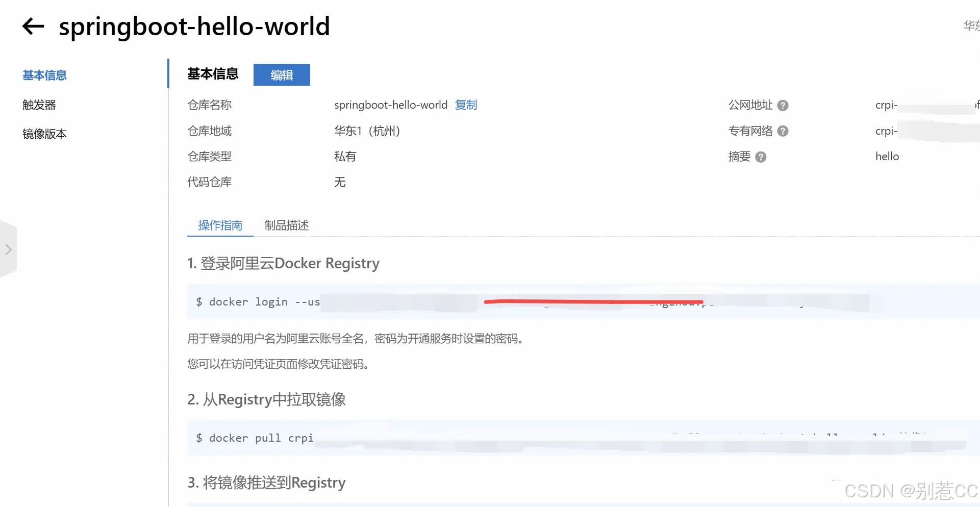Click the 专有网络 label
The height and width of the screenshot is (507, 980).
click(x=750, y=131)
